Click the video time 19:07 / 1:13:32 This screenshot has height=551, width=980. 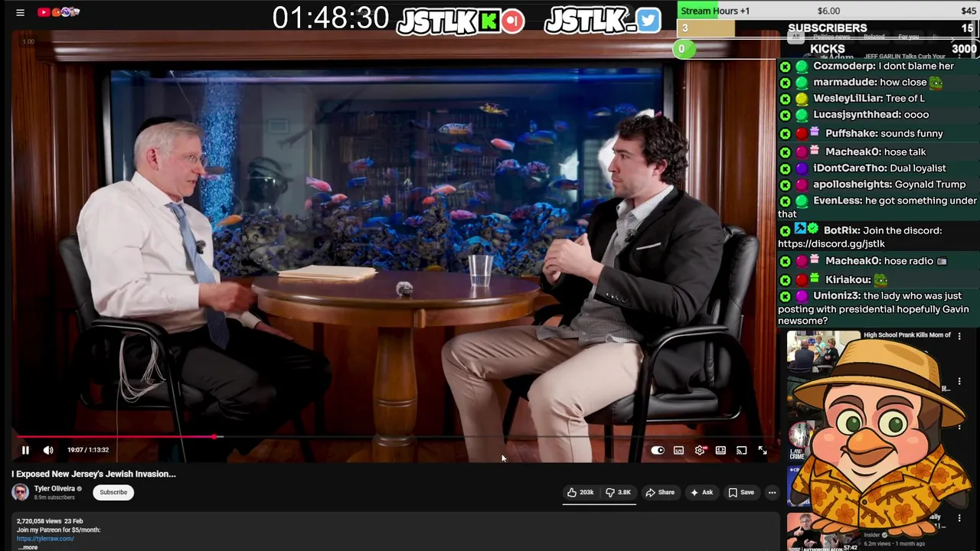coord(87,450)
